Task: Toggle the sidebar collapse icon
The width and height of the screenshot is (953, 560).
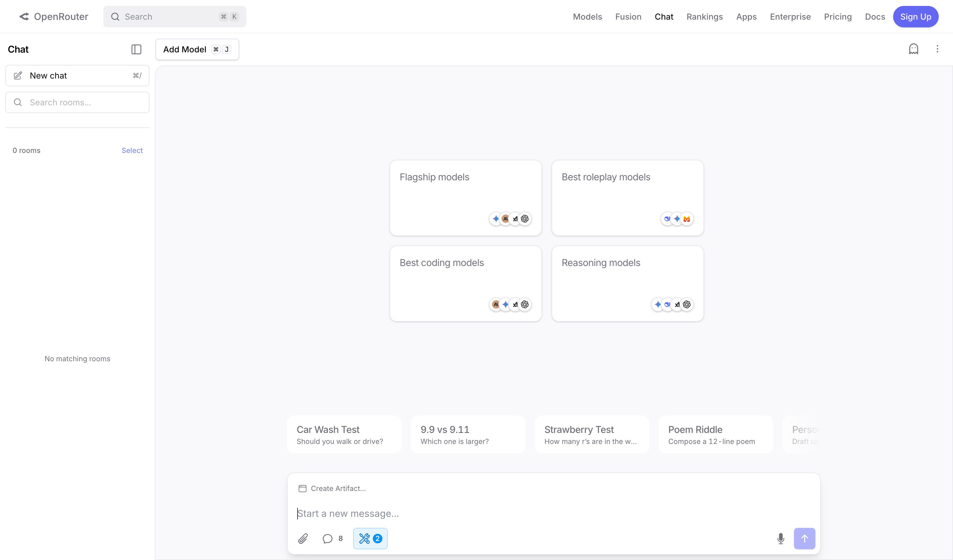Action: tap(136, 49)
